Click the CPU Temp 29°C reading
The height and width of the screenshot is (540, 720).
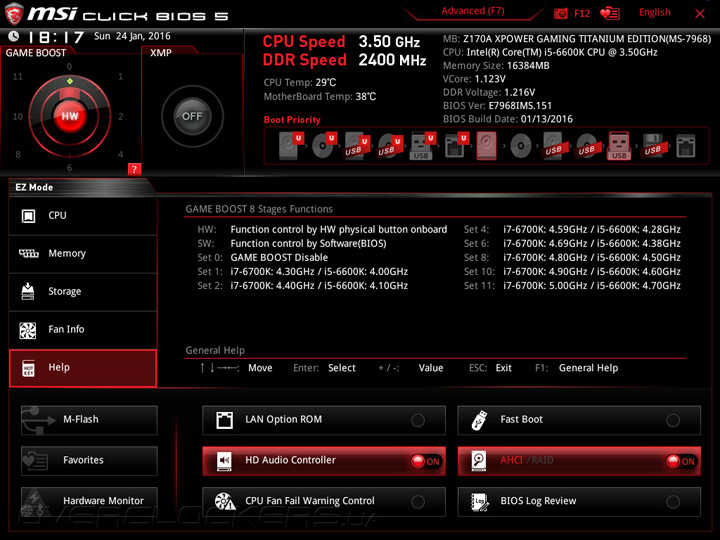299,83
